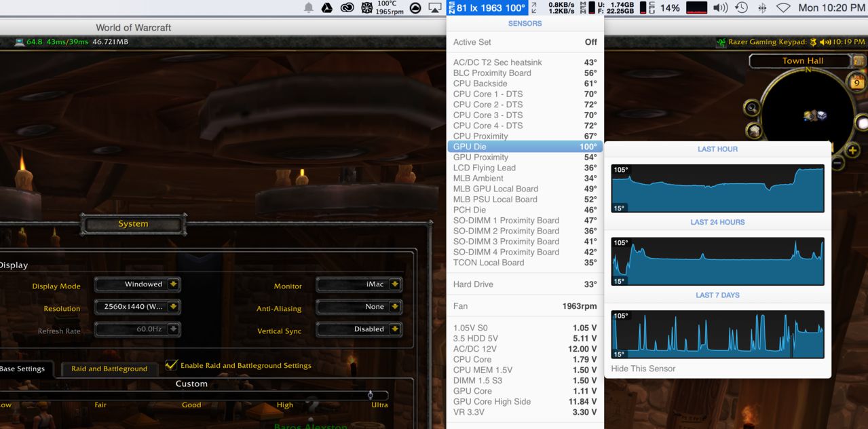Viewport: 868px width, 429px height.
Task: Click the GPU Proximity sensor row
Action: point(525,157)
